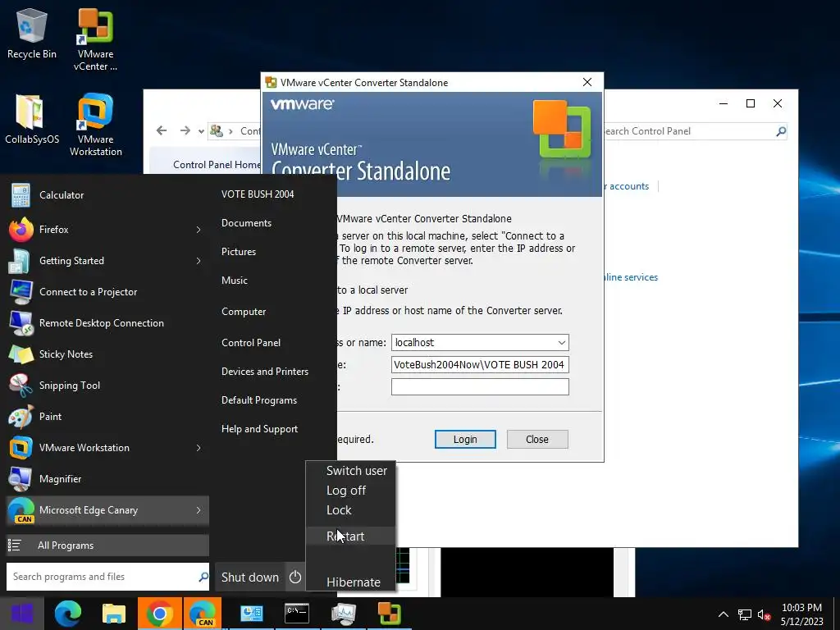Open Remote Desktop Connection
The width and height of the screenshot is (840, 630).
(107, 323)
